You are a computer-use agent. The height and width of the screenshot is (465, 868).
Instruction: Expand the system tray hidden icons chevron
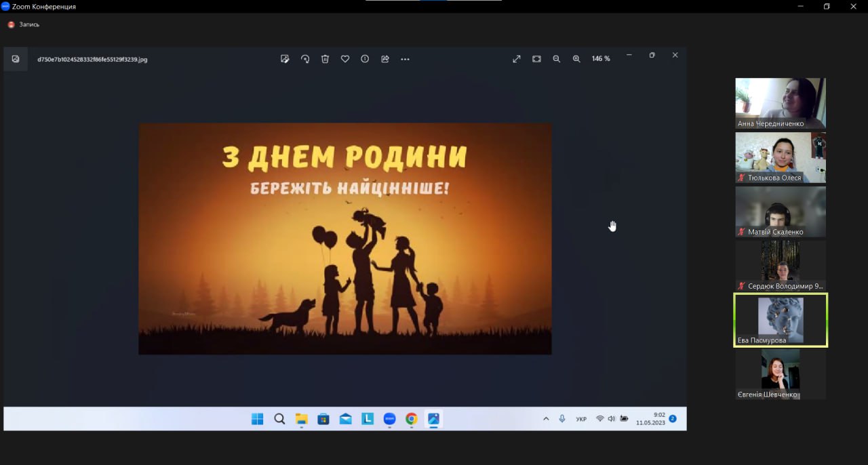[546, 419]
